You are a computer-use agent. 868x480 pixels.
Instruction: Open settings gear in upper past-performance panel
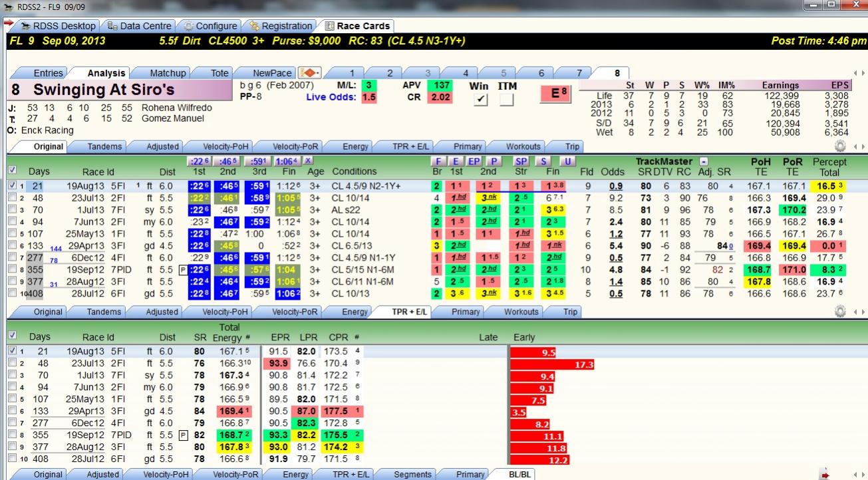pos(840,146)
